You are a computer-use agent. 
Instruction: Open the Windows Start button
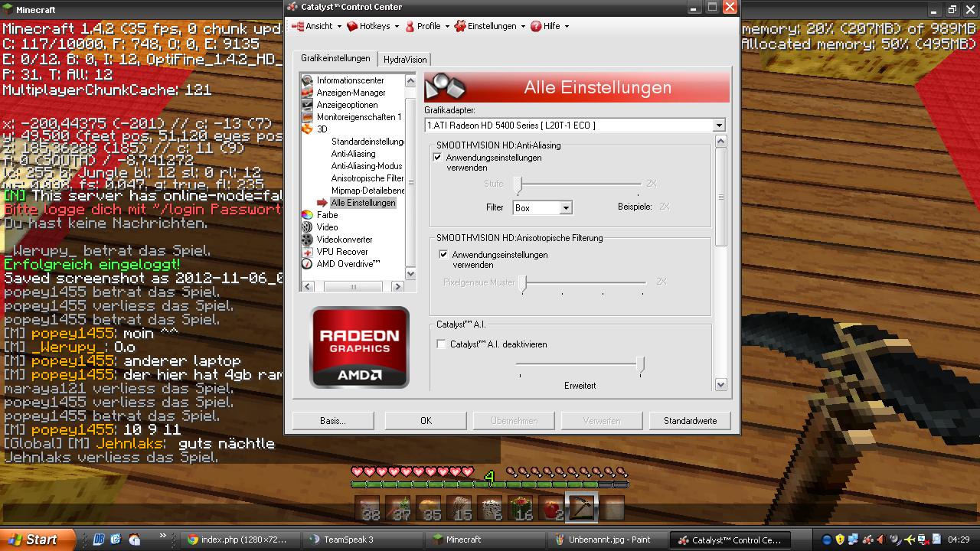click(38, 540)
